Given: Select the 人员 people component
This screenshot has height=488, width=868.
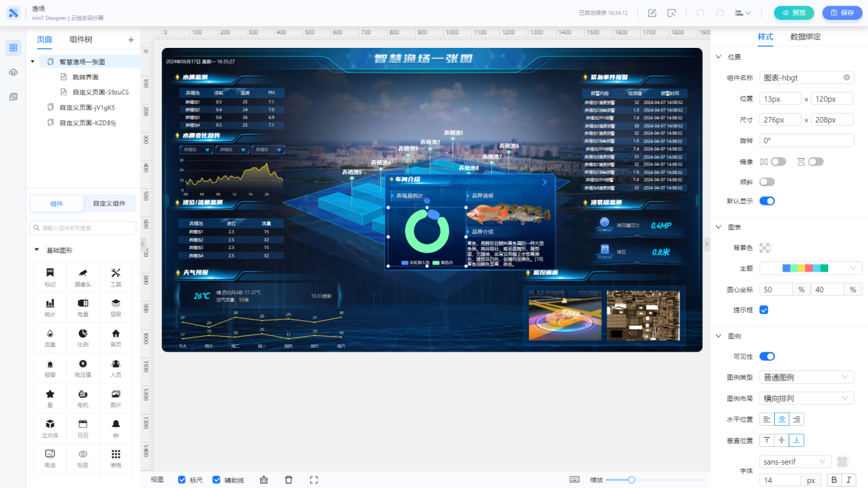Looking at the screenshot, I should click(x=116, y=368).
